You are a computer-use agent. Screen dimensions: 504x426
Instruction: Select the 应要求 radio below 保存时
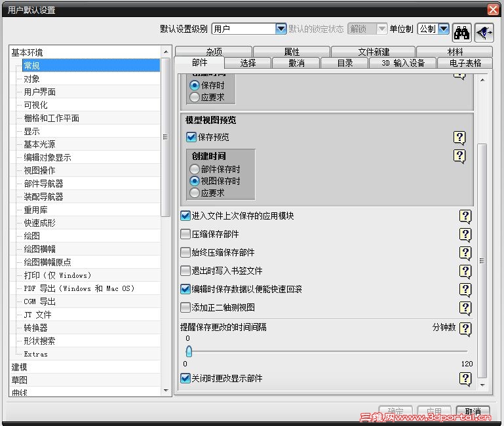coord(195,97)
